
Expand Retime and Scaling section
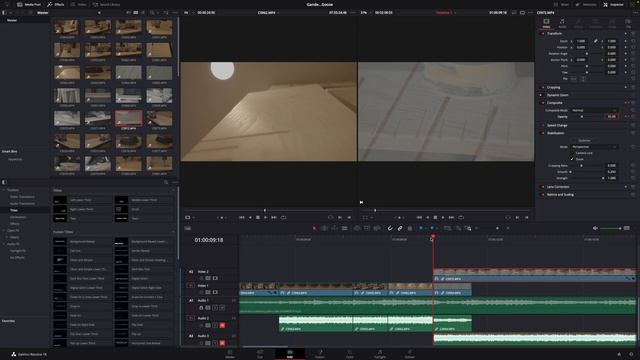[560, 195]
